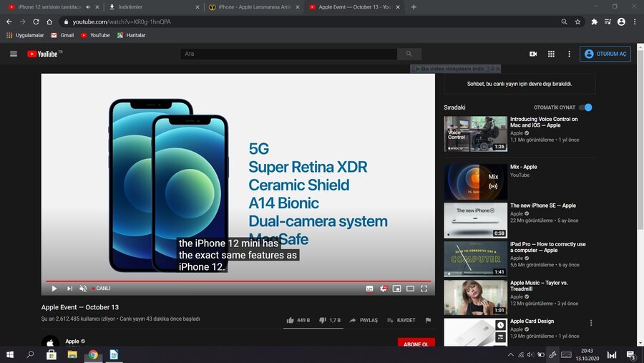The width and height of the screenshot is (644, 363).
Task: Open Apple Music Taylor vs. Treadmill thumbnail
Action: [x=476, y=297]
